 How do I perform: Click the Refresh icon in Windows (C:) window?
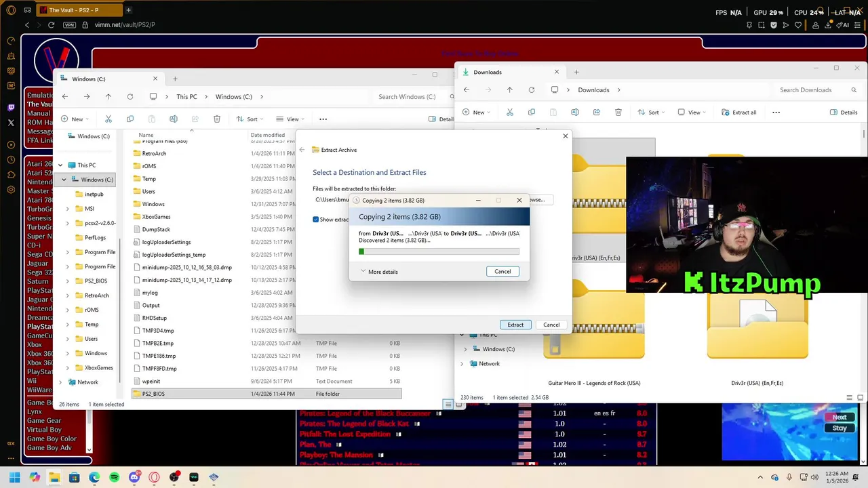pos(130,97)
